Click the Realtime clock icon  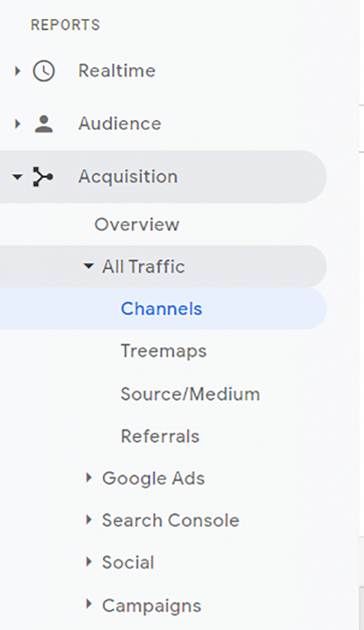point(44,71)
